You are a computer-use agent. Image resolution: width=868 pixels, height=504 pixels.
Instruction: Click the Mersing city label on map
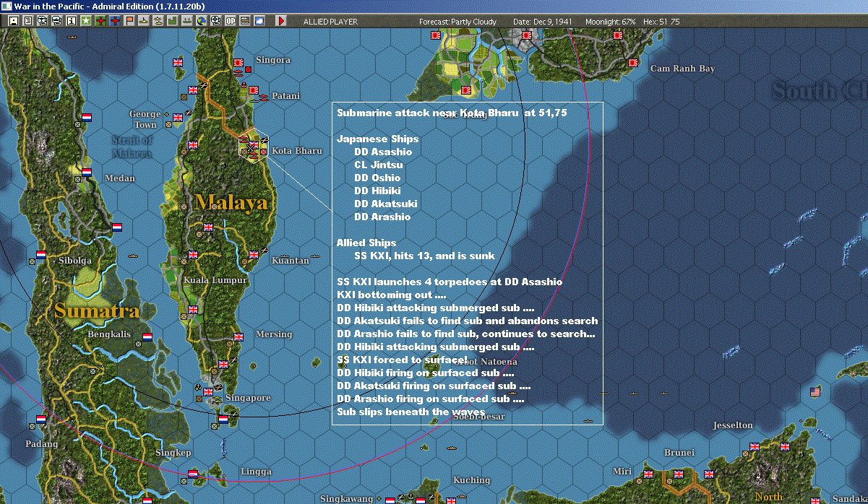274,334
